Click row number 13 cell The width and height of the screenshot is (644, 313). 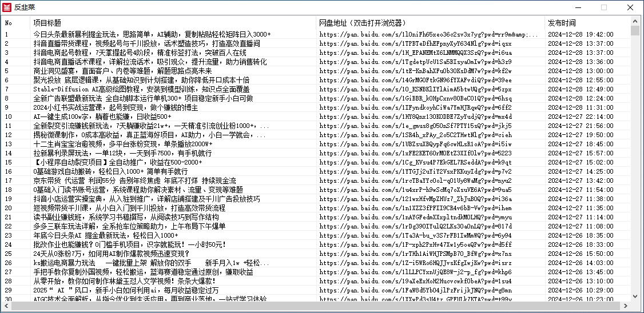click(x=8, y=144)
